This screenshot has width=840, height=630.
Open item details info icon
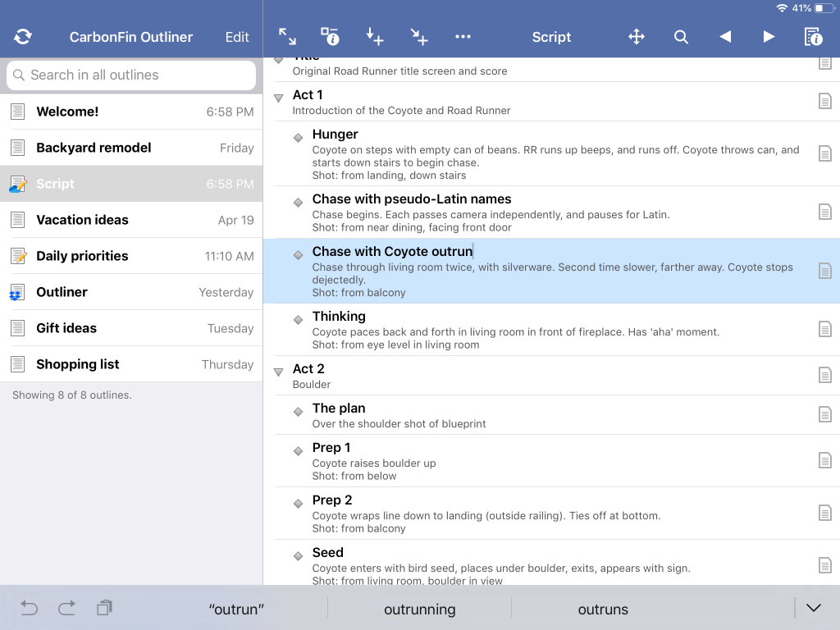pos(330,36)
